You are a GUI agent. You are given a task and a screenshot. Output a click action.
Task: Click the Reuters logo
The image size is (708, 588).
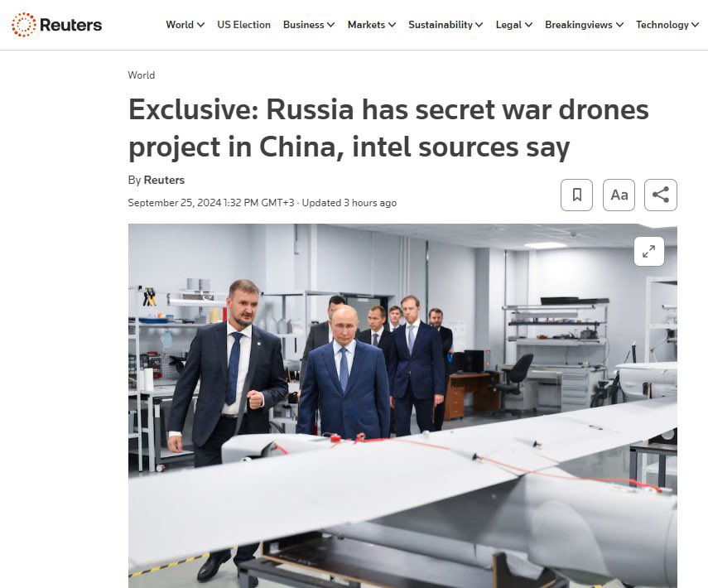click(x=56, y=24)
